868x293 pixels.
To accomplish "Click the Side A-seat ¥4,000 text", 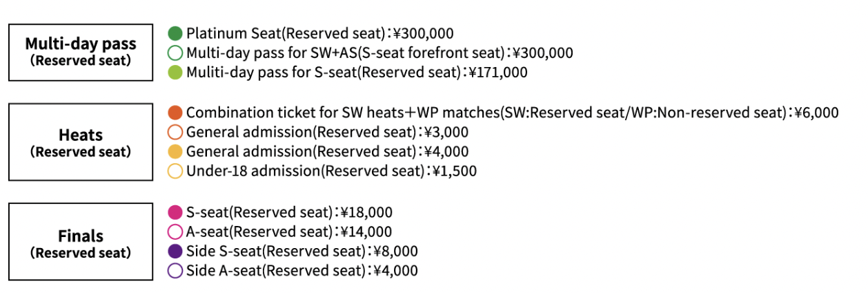I will pos(302,270).
